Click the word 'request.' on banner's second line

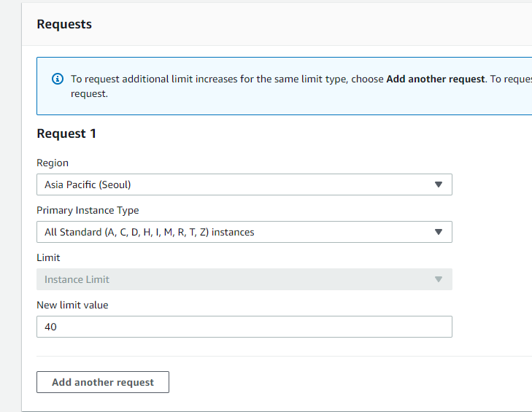89,93
